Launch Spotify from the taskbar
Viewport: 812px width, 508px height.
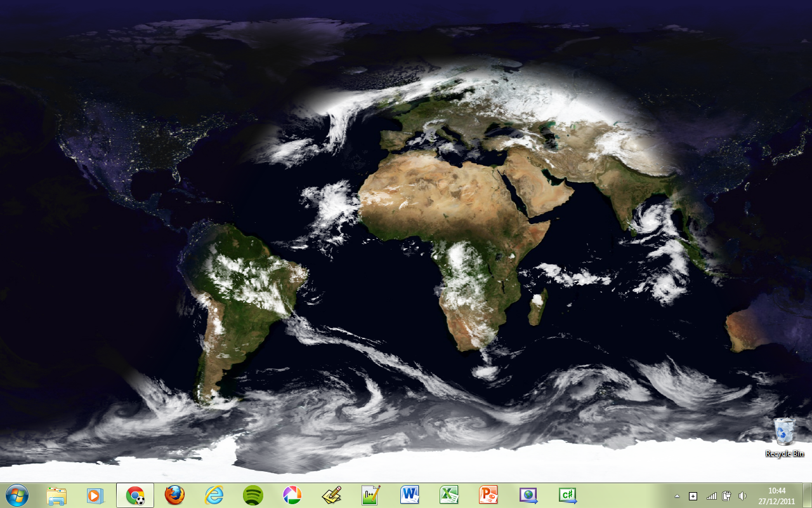coord(253,495)
